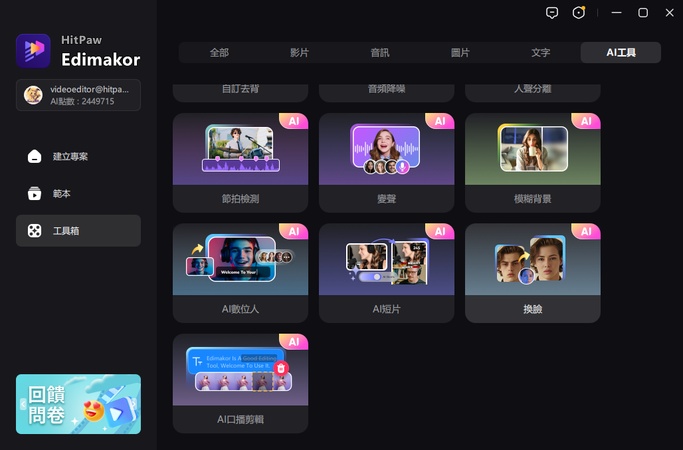
Task: Open the AI數位人 avatar tool
Action: click(240, 271)
